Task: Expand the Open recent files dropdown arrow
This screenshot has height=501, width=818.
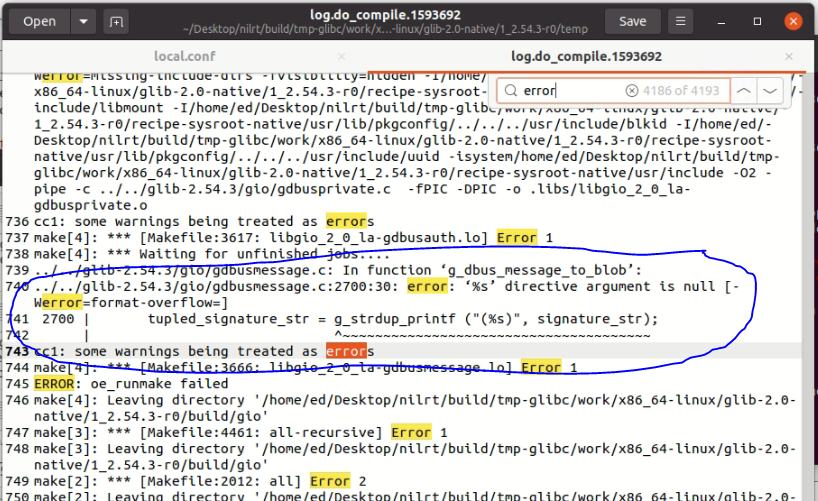Action: pos(83,22)
